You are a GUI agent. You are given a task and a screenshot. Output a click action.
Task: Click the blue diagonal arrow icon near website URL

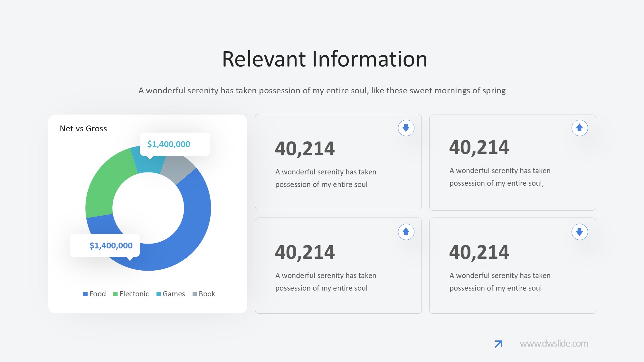click(x=498, y=344)
